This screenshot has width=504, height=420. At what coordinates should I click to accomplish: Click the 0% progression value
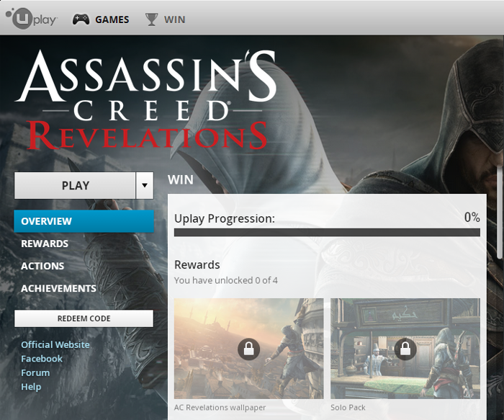pyautogui.click(x=472, y=218)
